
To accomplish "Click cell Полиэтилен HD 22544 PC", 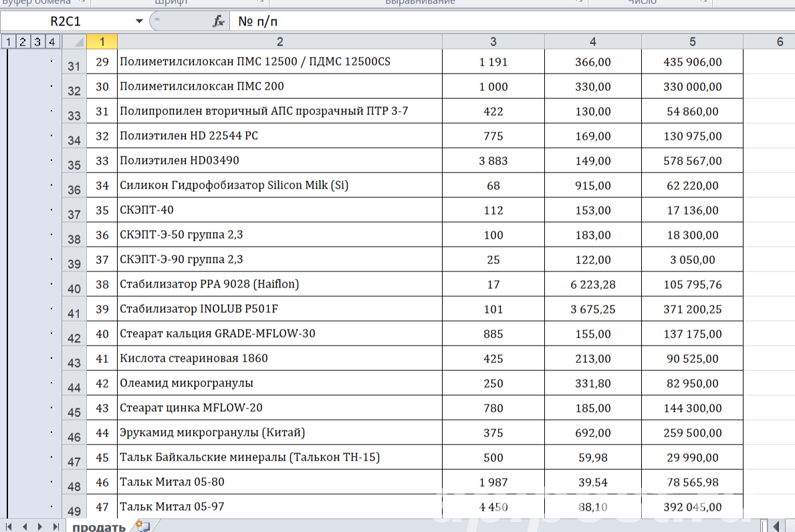I will [280, 136].
